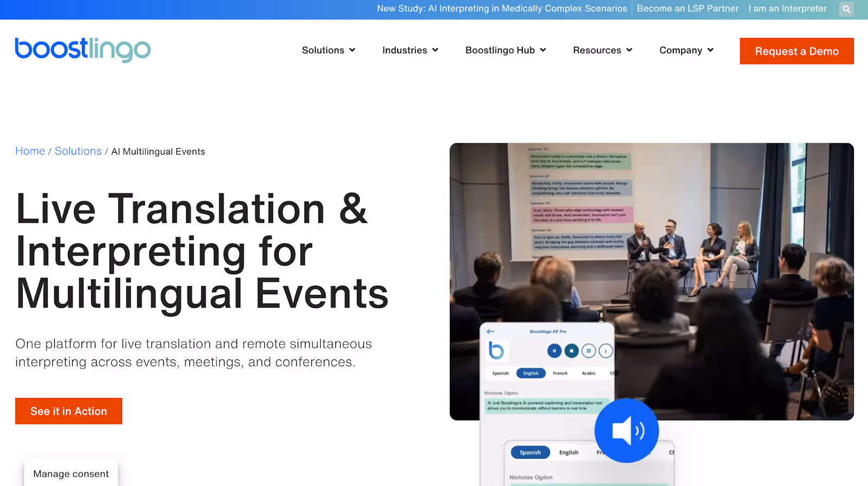
Task: Click AI Multilingual Events breadcrumb text
Action: pos(158,152)
